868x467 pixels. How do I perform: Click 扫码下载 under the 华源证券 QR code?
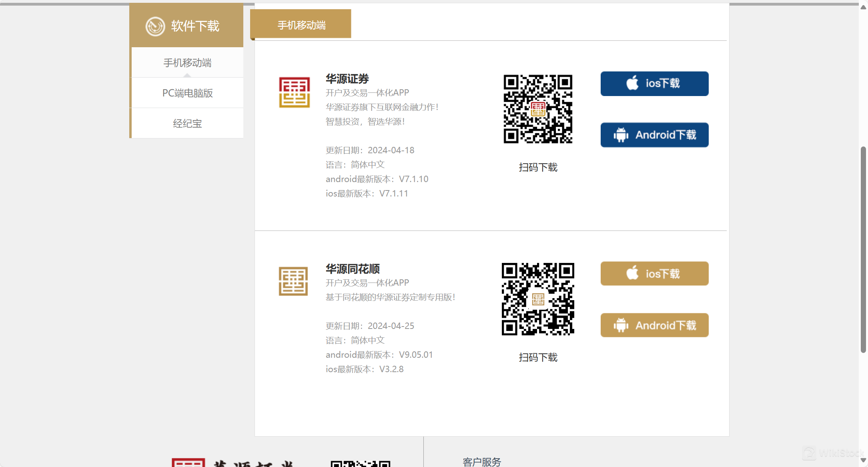(538, 167)
